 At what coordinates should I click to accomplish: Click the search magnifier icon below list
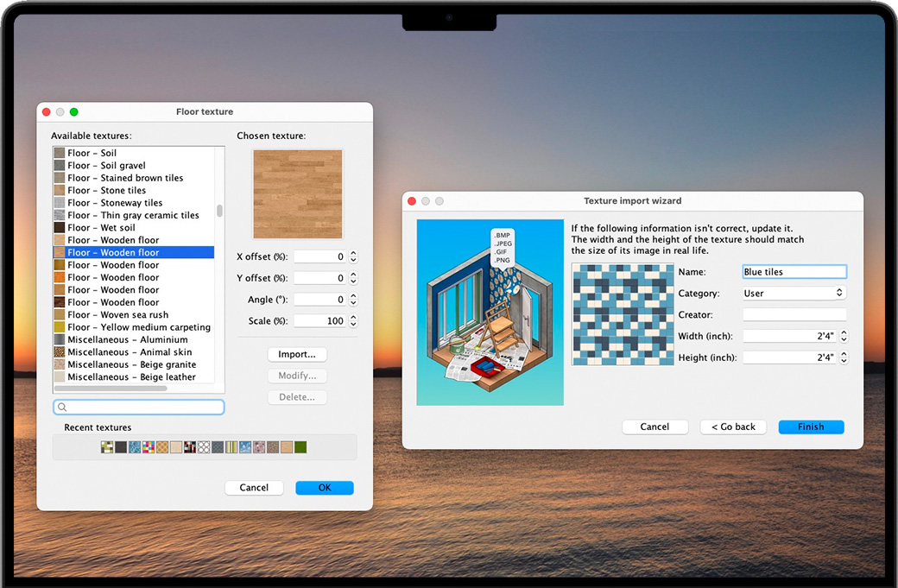pyautogui.click(x=62, y=407)
